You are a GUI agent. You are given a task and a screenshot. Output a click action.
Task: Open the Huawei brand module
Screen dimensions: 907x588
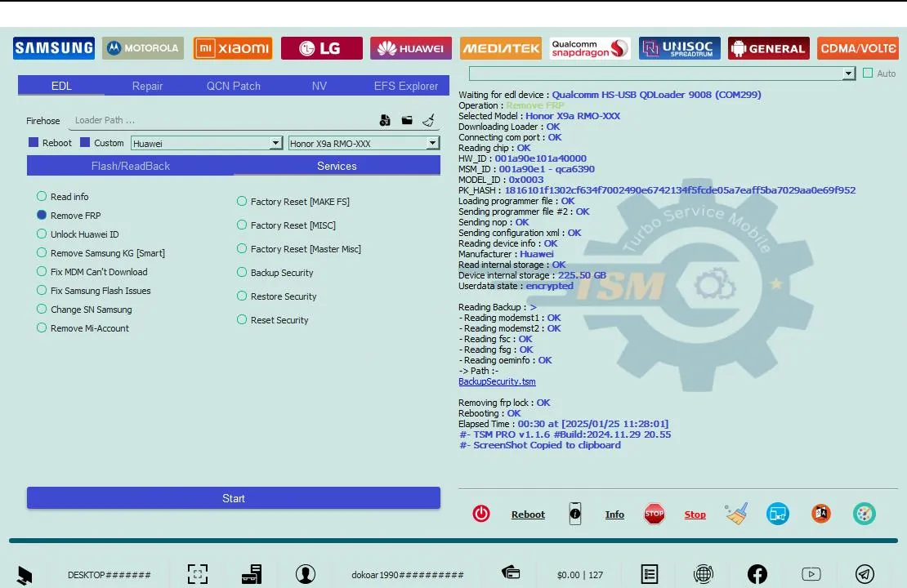click(411, 48)
